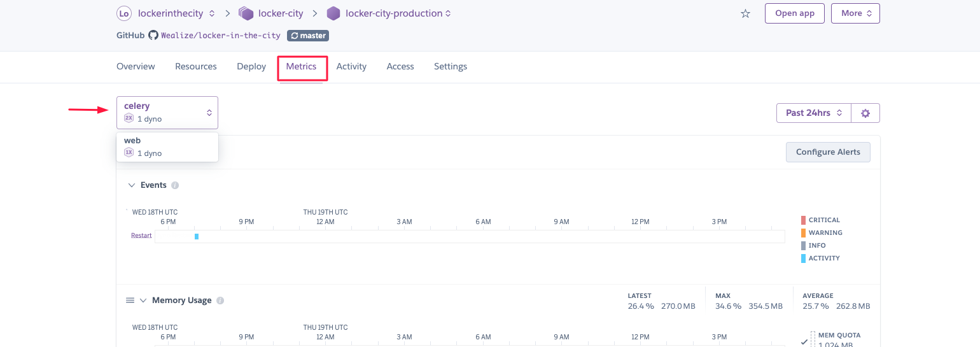Favorite the app with the star icon
The image size is (980, 347).
point(745,13)
